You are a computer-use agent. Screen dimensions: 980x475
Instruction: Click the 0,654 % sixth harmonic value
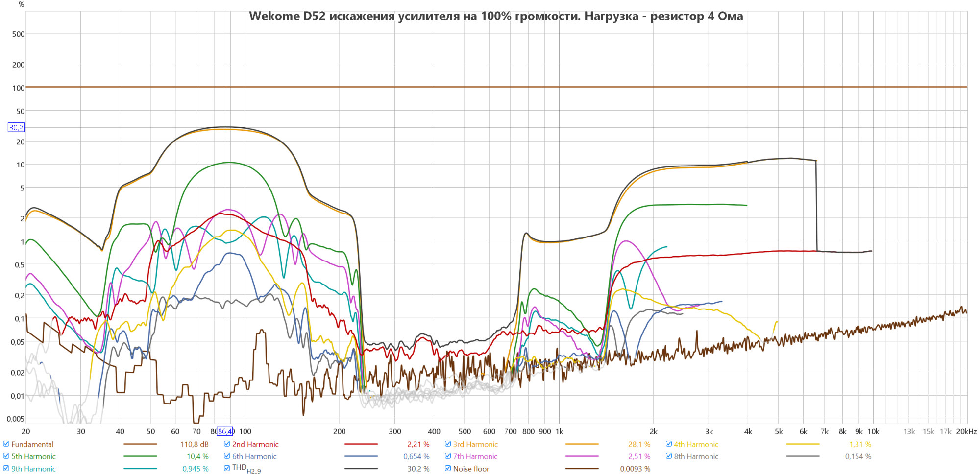[x=416, y=456]
